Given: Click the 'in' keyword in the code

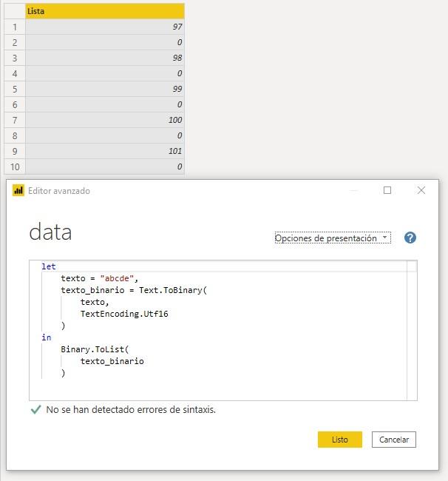Looking at the screenshot, I should 47,337.
